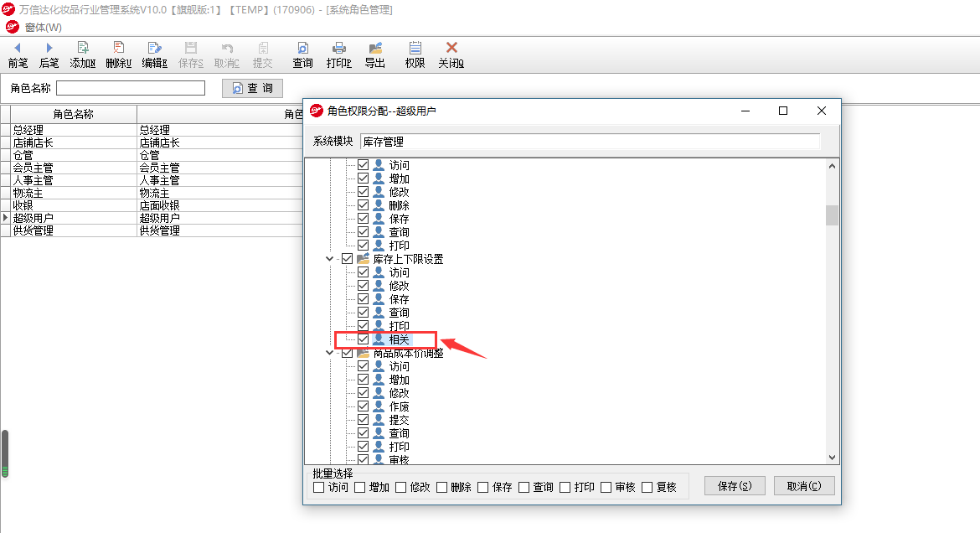The height and width of the screenshot is (533, 980).
Task: Open the 系统模块 combo box
Action: [590, 142]
